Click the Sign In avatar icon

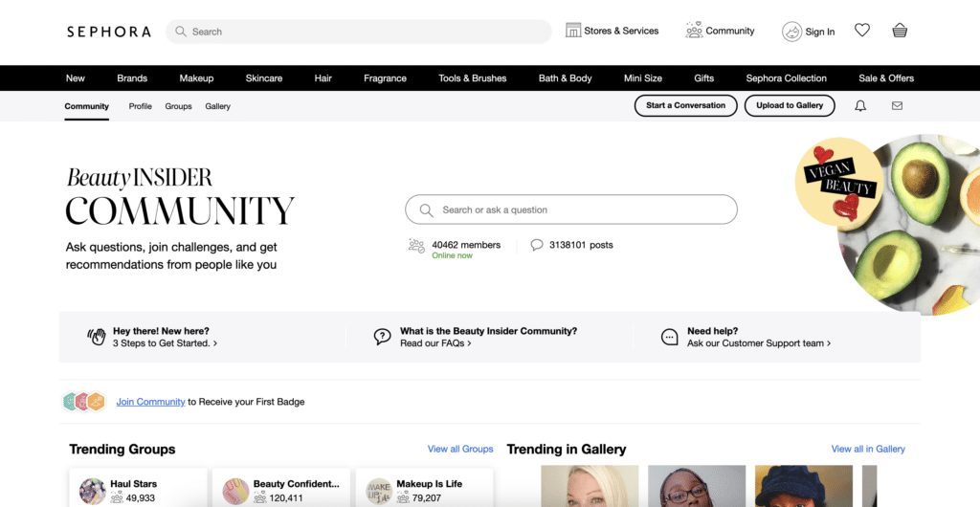click(x=791, y=32)
